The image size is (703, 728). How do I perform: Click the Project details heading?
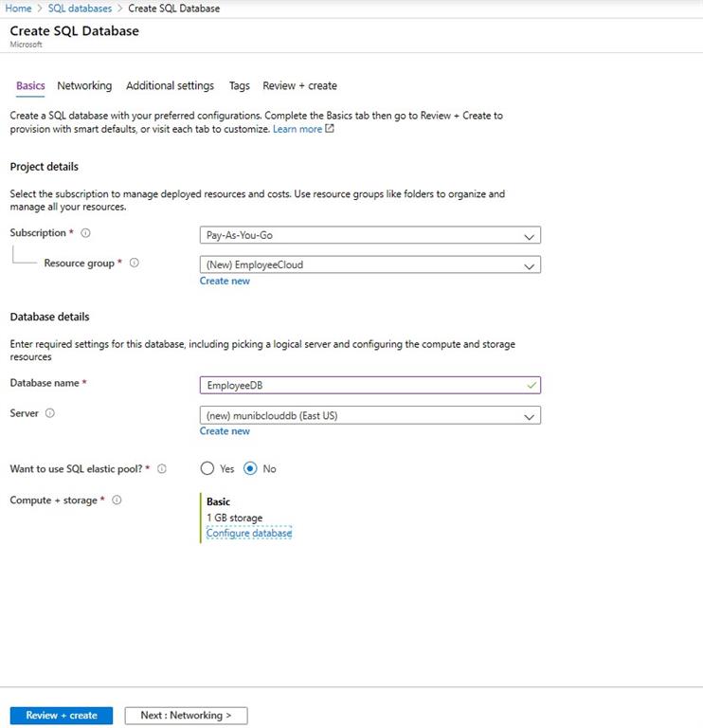45,167
